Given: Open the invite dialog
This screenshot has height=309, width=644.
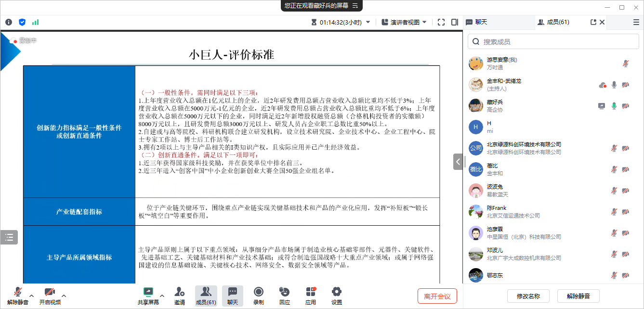Looking at the screenshot, I should coord(180,296).
